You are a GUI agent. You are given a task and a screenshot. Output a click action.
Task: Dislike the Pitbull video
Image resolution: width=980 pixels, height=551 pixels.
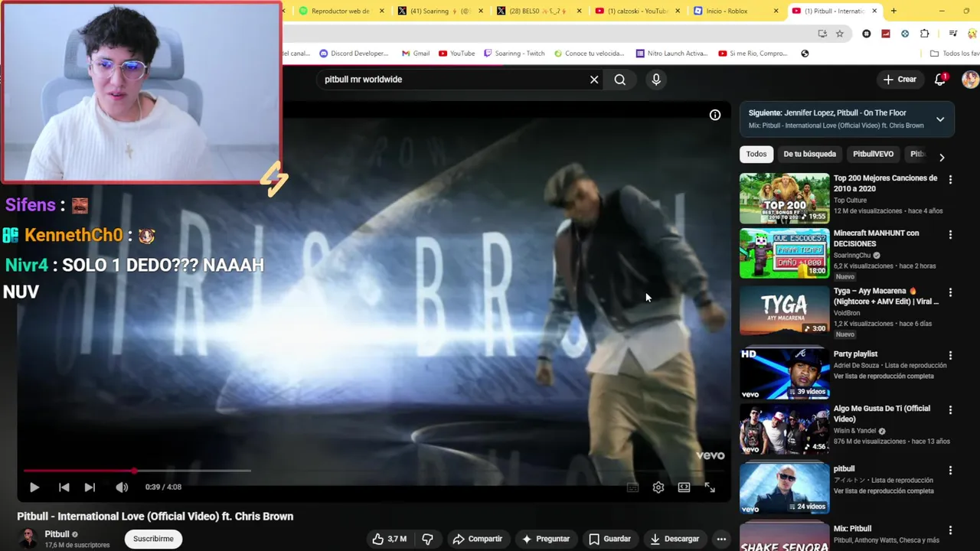click(427, 539)
